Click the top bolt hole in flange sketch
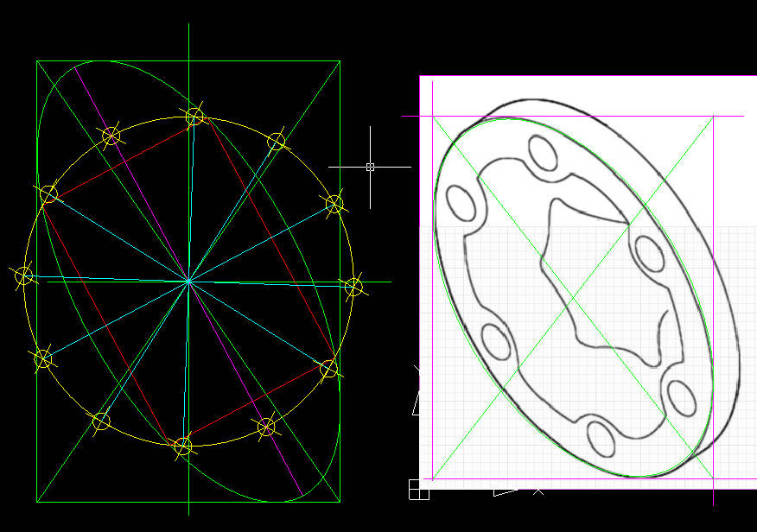757x532 pixels. [x=544, y=154]
